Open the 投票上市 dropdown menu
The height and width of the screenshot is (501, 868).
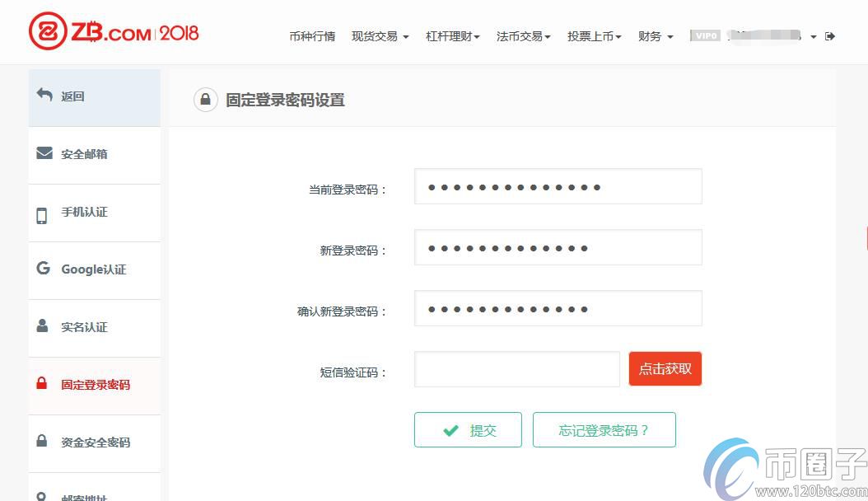(594, 36)
